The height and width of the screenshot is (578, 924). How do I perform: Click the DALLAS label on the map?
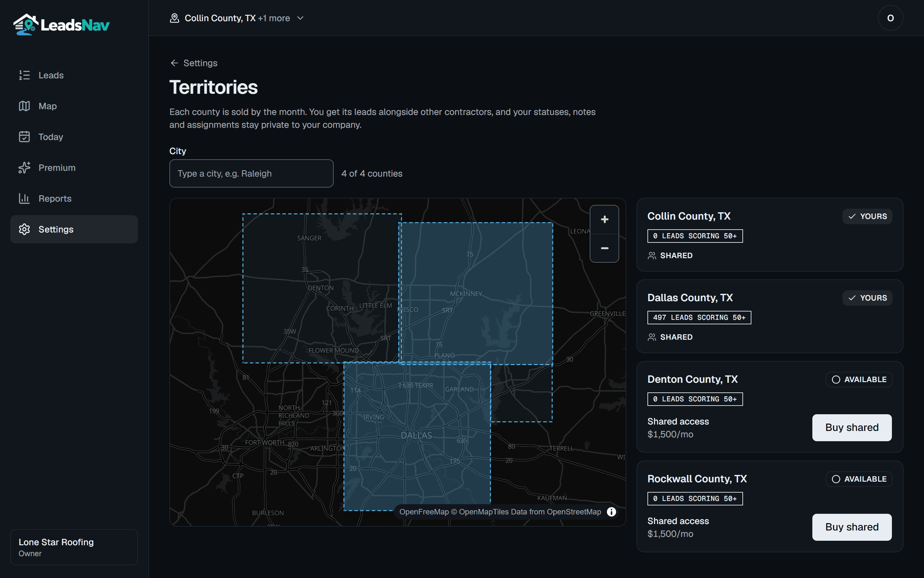tap(416, 435)
